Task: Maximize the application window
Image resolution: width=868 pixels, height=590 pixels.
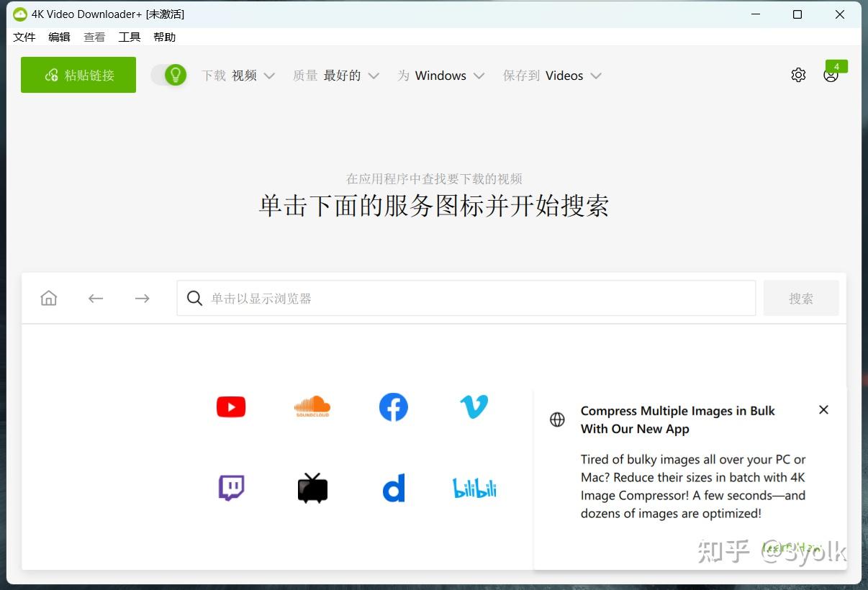Action: click(797, 14)
